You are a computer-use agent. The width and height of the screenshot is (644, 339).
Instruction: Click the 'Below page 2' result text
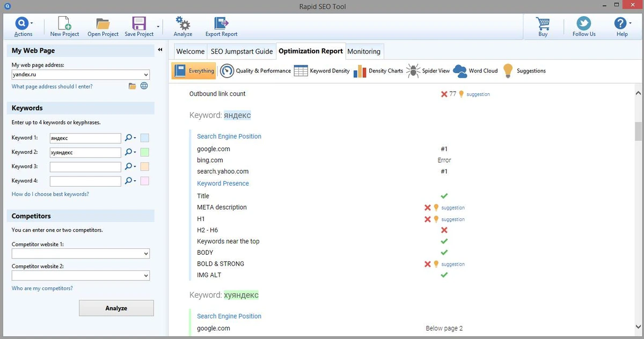[444, 328]
